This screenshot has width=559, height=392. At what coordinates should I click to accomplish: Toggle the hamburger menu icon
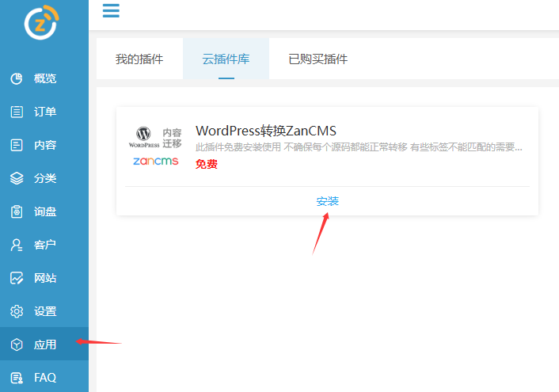(111, 10)
